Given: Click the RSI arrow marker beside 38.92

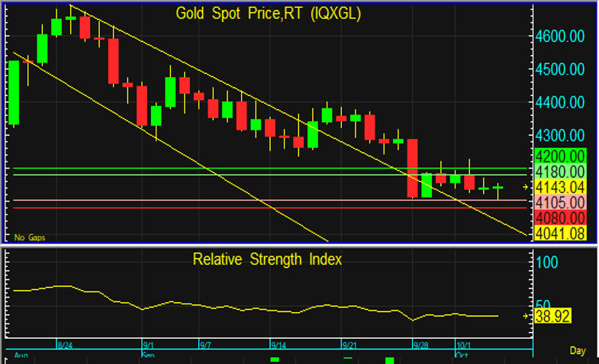Looking at the screenshot, I should coord(526,316).
